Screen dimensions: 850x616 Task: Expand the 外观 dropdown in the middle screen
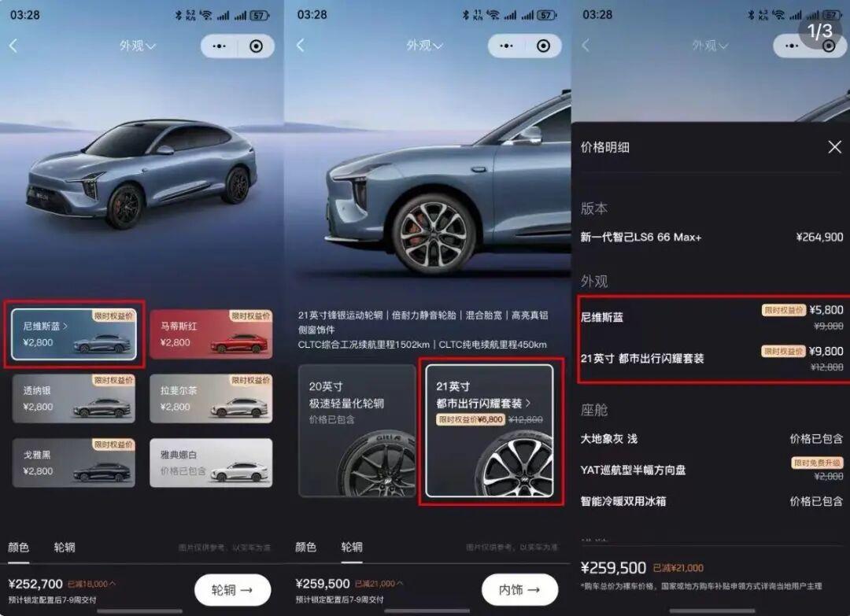(x=424, y=46)
